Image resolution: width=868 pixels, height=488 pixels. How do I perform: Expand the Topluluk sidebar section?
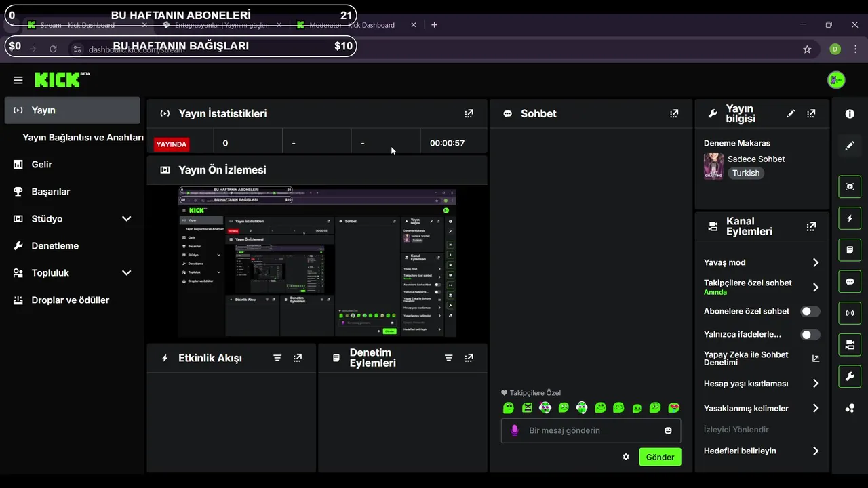pos(126,273)
